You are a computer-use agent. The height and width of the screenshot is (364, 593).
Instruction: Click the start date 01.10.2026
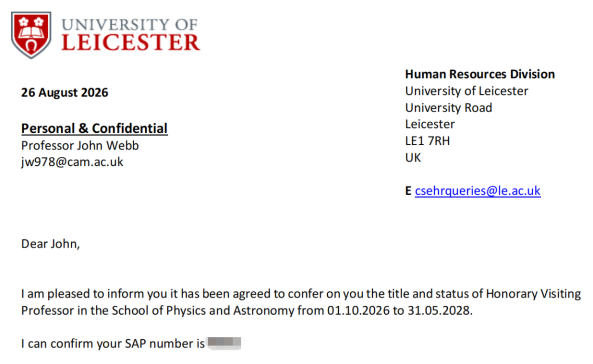tap(358, 310)
